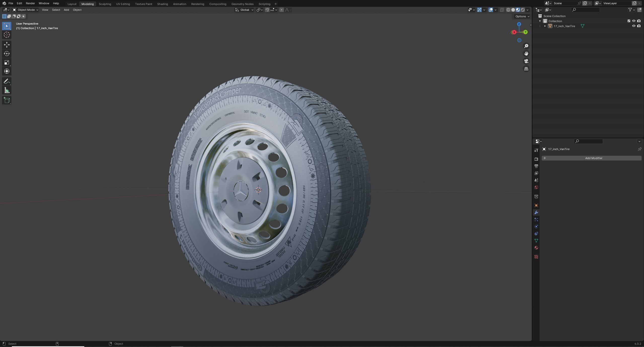This screenshot has width=644, height=347.
Task: Toggle pin on the properties panel
Action: [x=639, y=149]
